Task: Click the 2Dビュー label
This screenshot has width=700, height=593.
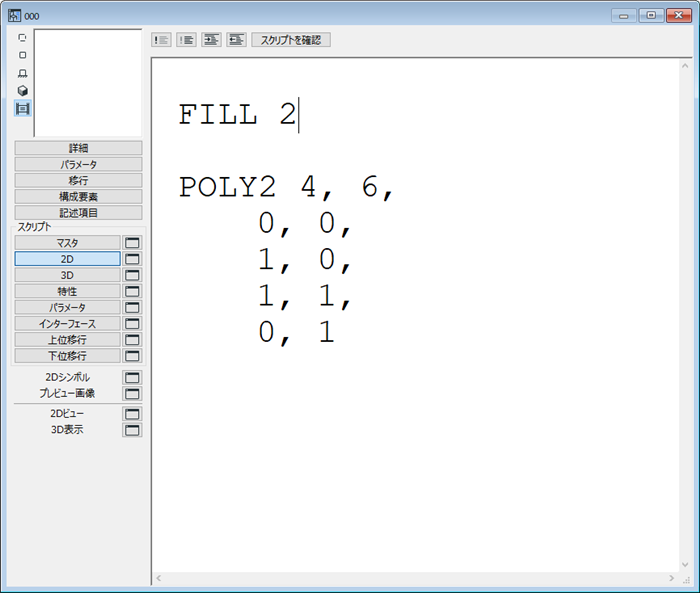Action: (x=67, y=414)
